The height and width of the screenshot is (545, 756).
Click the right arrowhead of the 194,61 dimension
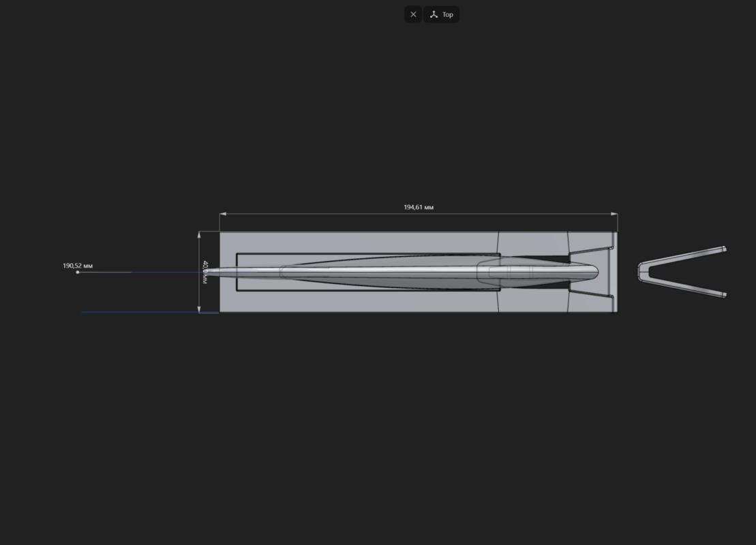615,214
